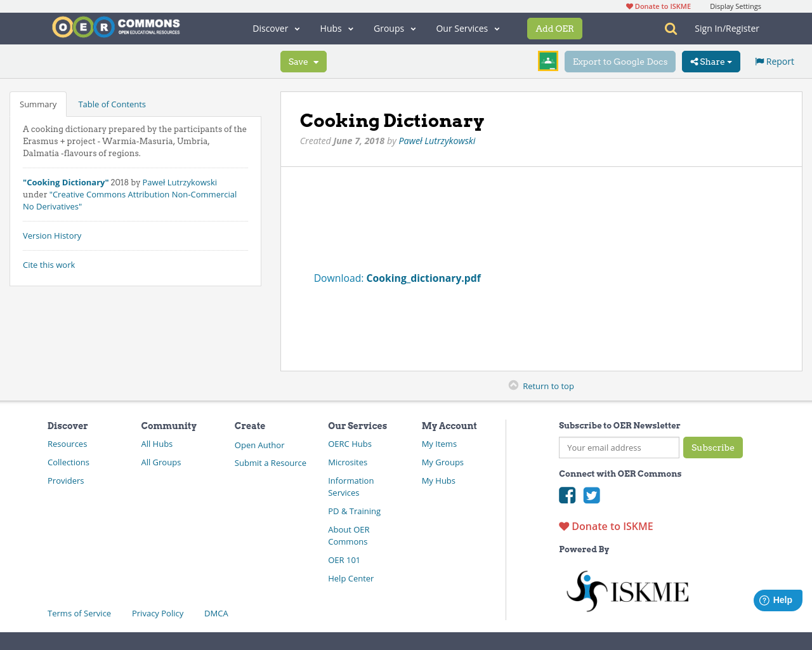The image size is (812, 650).
Task: Switch to the Table of Contents tab
Action: (111, 103)
